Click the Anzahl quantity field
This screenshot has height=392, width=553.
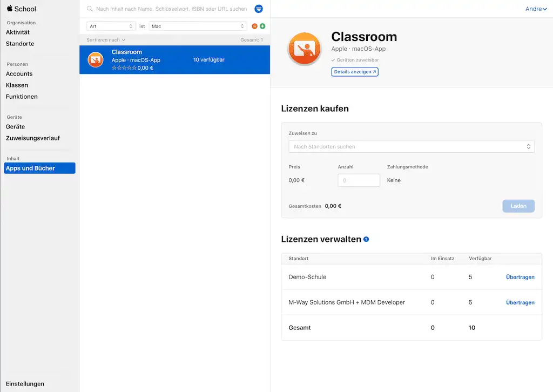pyautogui.click(x=359, y=180)
